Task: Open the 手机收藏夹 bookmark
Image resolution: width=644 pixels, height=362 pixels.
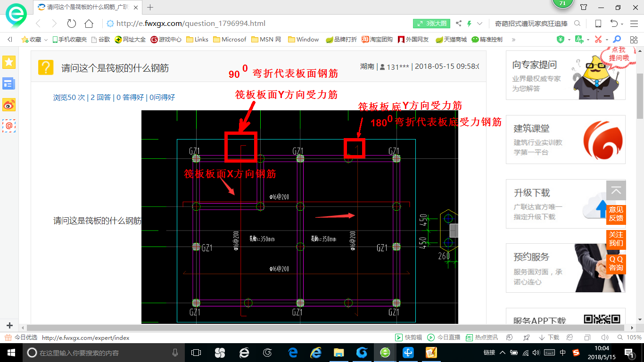Action: pos(69,40)
